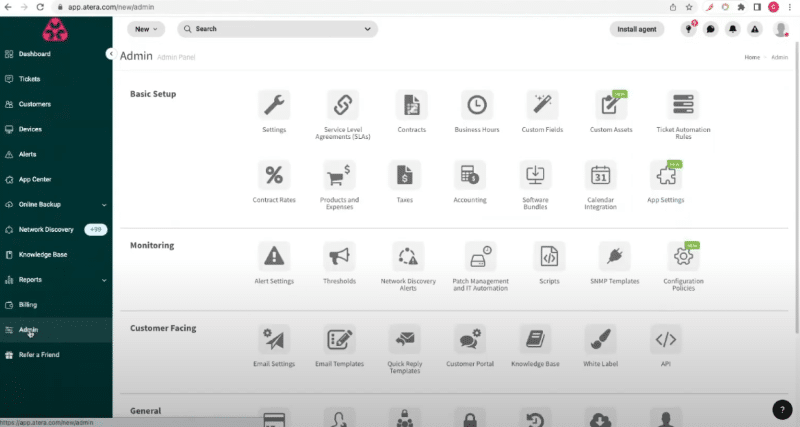
Task: Open Patch Management and IT Automation
Action: (x=481, y=256)
